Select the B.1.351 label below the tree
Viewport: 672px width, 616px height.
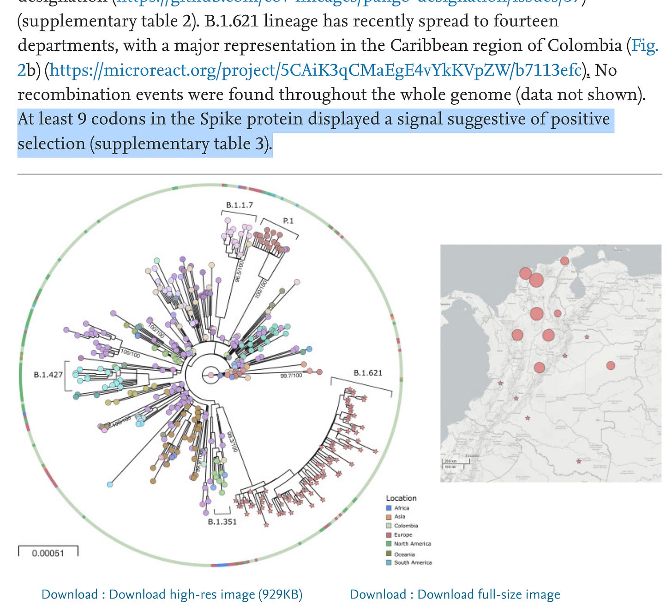click(x=222, y=522)
